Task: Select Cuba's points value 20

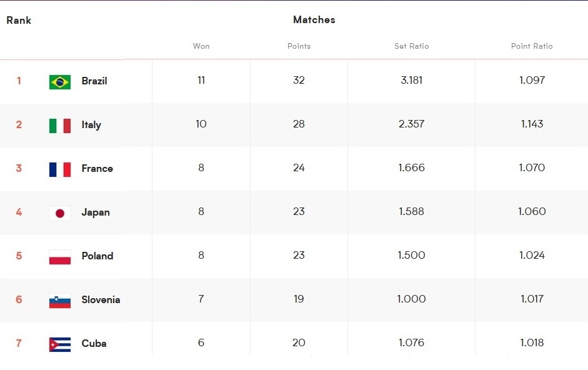Action: (299, 342)
